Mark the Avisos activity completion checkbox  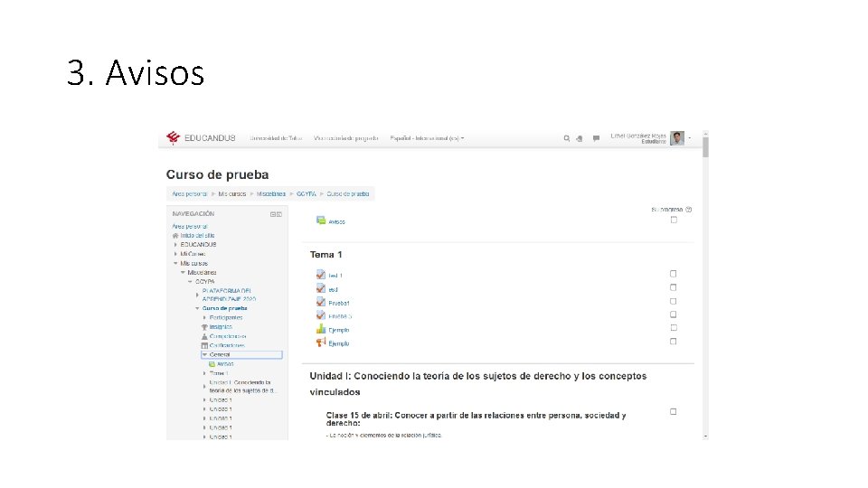[x=674, y=220]
